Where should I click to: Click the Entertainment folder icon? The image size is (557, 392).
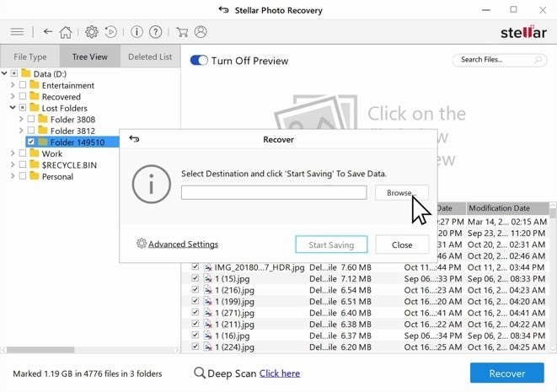(x=35, y=85)
